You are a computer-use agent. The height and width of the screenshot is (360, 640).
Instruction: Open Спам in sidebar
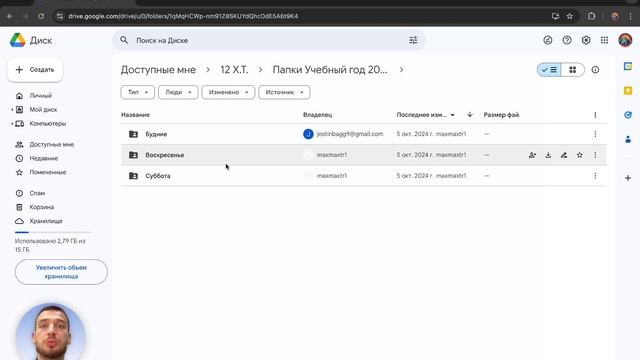37,193
